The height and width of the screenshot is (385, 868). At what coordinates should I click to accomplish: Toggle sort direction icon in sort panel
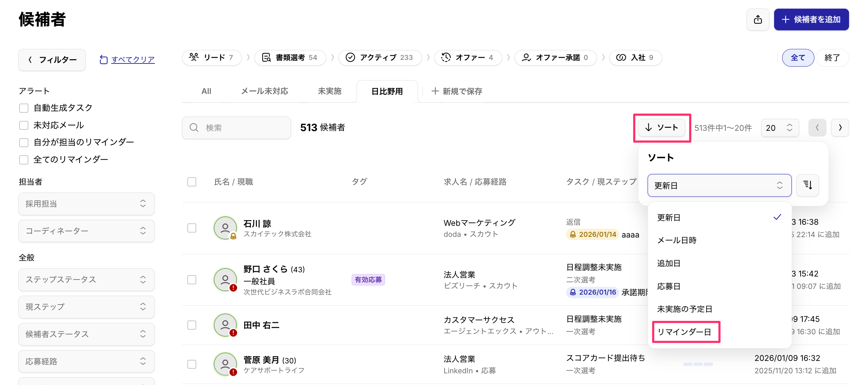[x=807, y=185]
